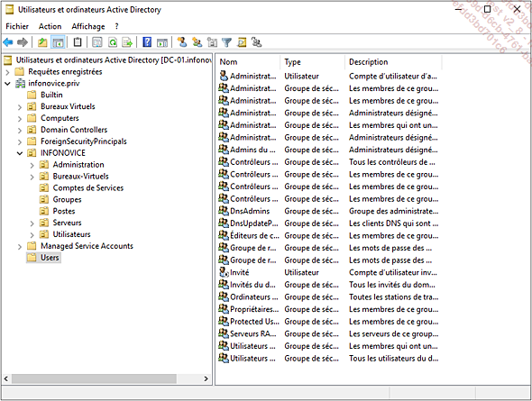Viewport: 532px width, 401px height.
Task: Open the ? help menu
Action: tap(116, 26)
